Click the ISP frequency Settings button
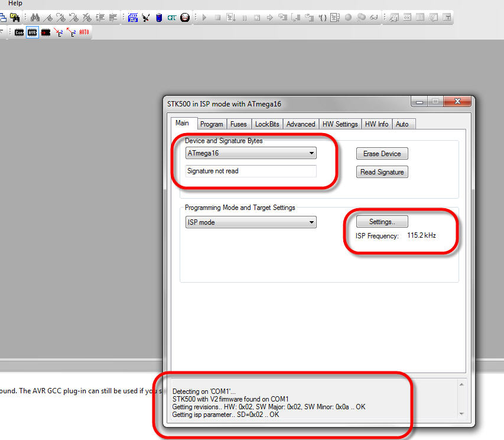Image resolution: width=504 pixels, height=440 pixels. click(x=382, y=222)
